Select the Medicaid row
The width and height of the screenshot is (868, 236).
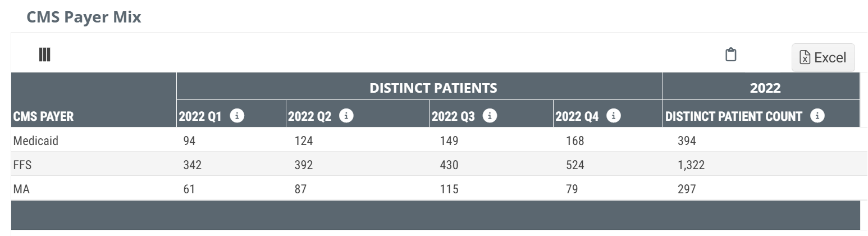435,140
